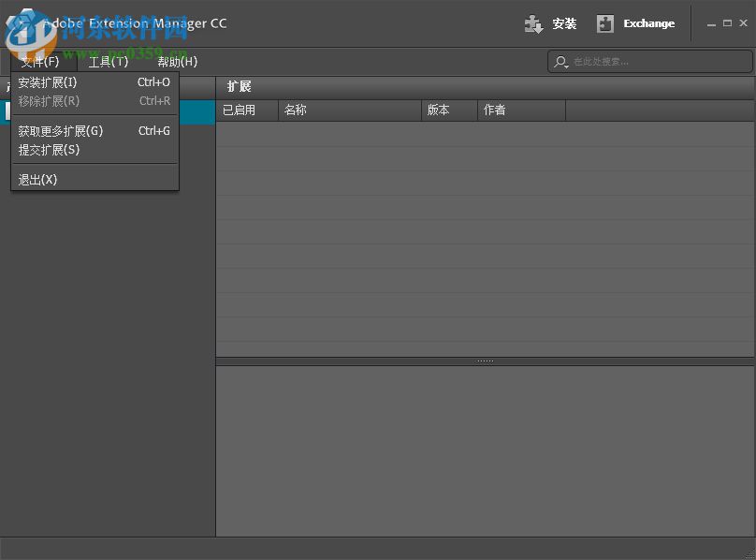Open the 工具(T) menu

coord(108,62)
